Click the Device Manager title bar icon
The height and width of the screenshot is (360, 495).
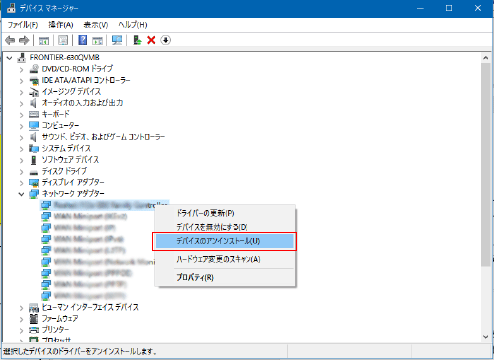[x=11, y=8]
